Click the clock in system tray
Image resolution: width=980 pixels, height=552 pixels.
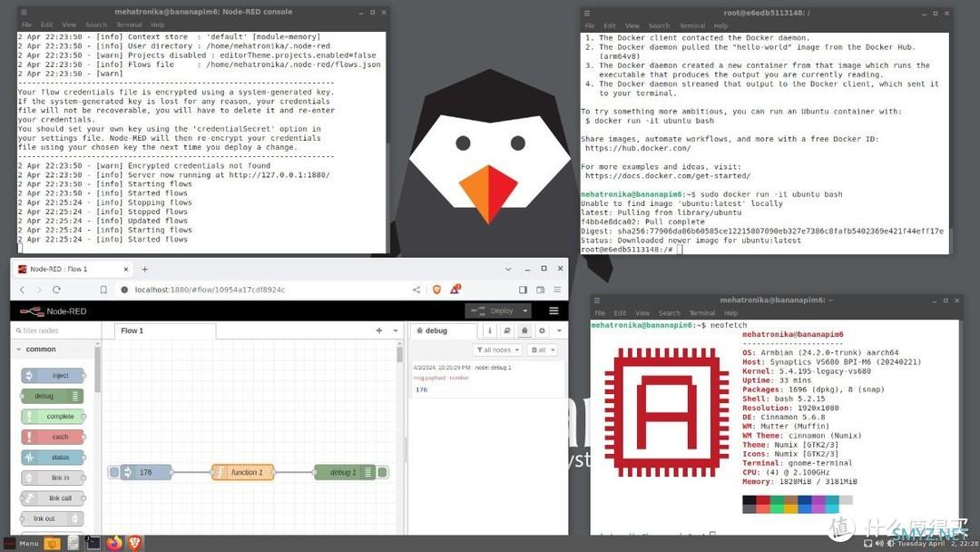(x=938, y=544)
